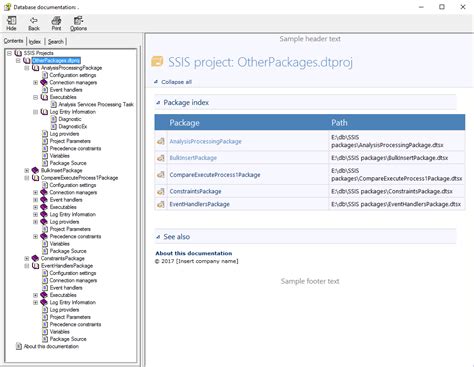Collapse the Package index section triangle
Viewport: 474px width, 367px height.
click(158, 103)
